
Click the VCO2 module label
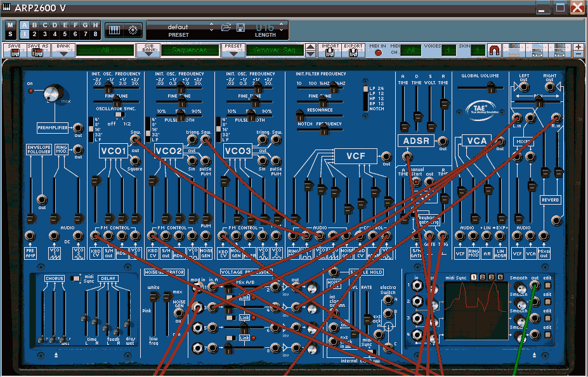[169, 151]
